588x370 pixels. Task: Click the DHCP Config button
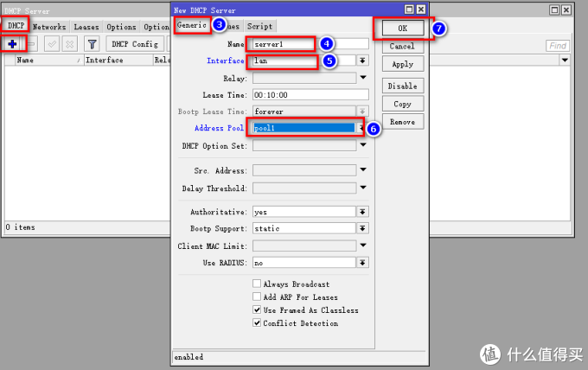(135, 44)
